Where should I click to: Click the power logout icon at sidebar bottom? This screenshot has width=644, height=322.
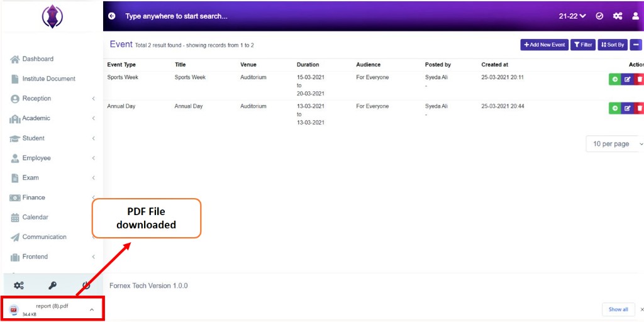[86, 286]
